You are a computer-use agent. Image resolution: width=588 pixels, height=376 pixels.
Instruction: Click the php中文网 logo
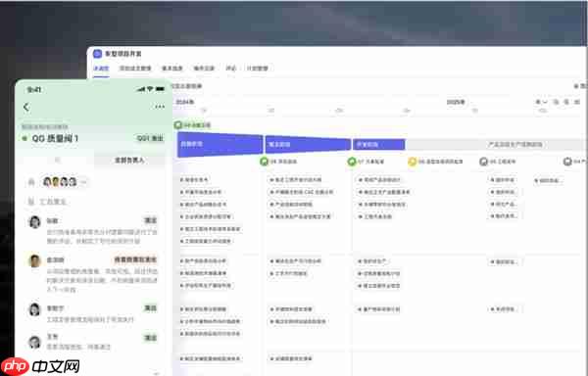(40, 366)
